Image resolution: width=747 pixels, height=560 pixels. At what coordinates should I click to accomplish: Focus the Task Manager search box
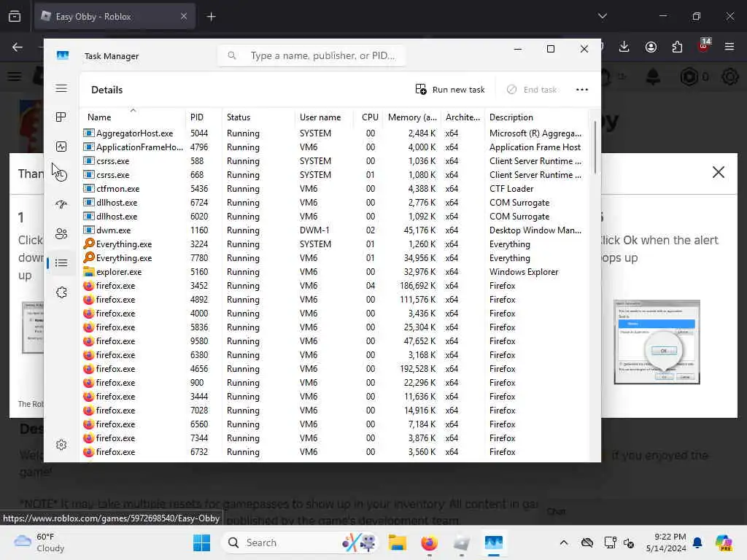[x=312, y=55]
